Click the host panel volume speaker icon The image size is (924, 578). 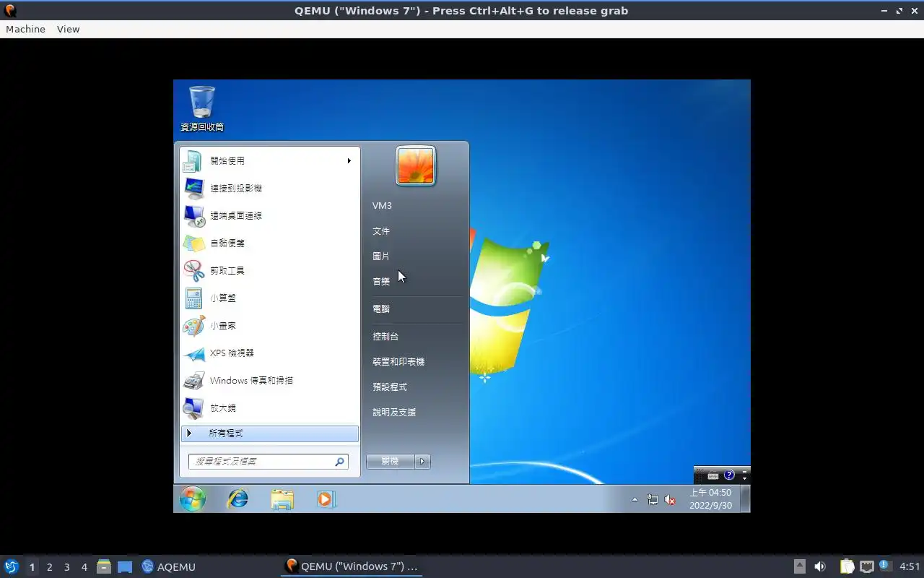tap(820, 566)
